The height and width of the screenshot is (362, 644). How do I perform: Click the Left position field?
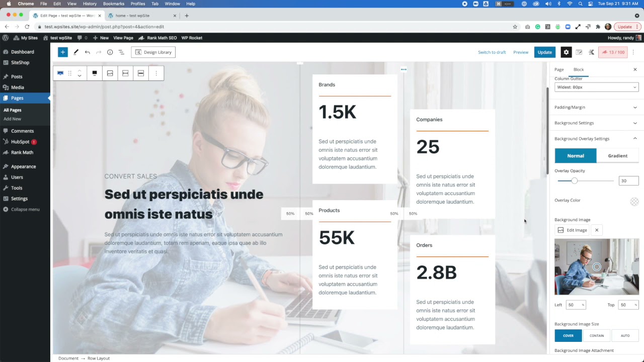tap(576, 305)
